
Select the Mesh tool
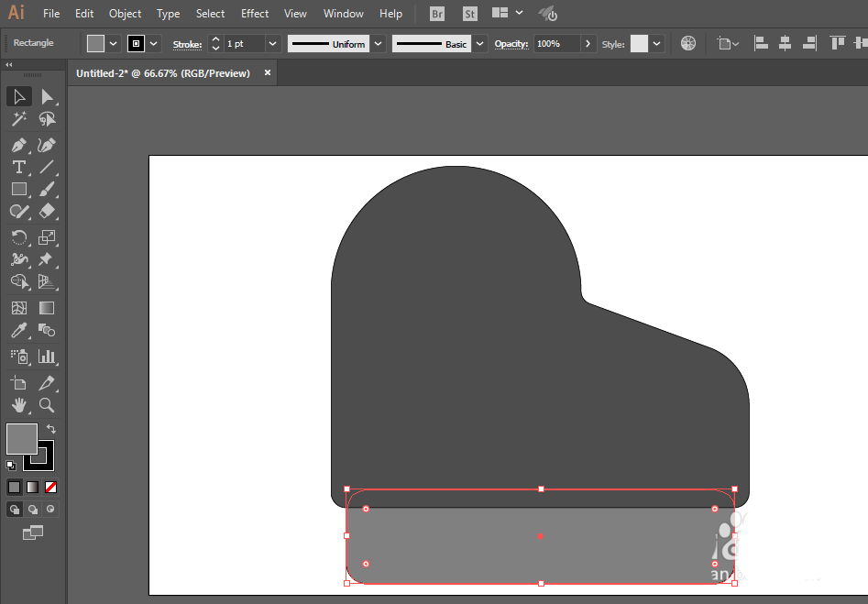tap(19, 308)
